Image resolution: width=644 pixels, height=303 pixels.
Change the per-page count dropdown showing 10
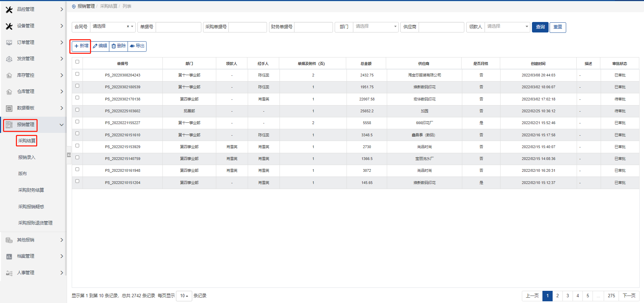tap(184, 296)
